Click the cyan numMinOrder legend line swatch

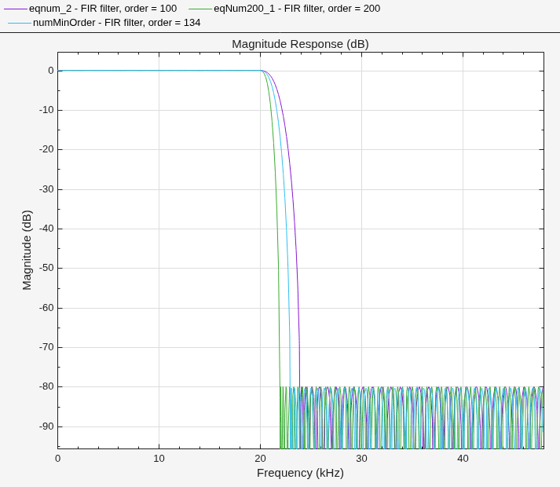coord(20,23)
